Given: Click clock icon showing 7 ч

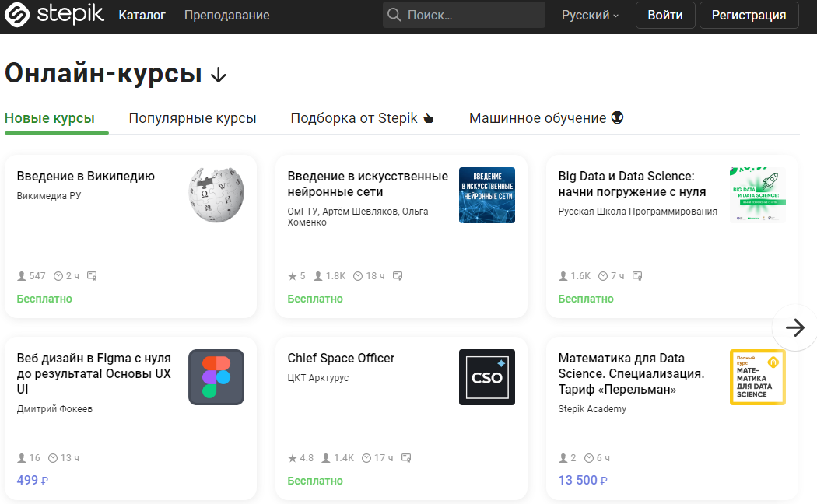Looking at the screenshot, I should pos(603,276).
